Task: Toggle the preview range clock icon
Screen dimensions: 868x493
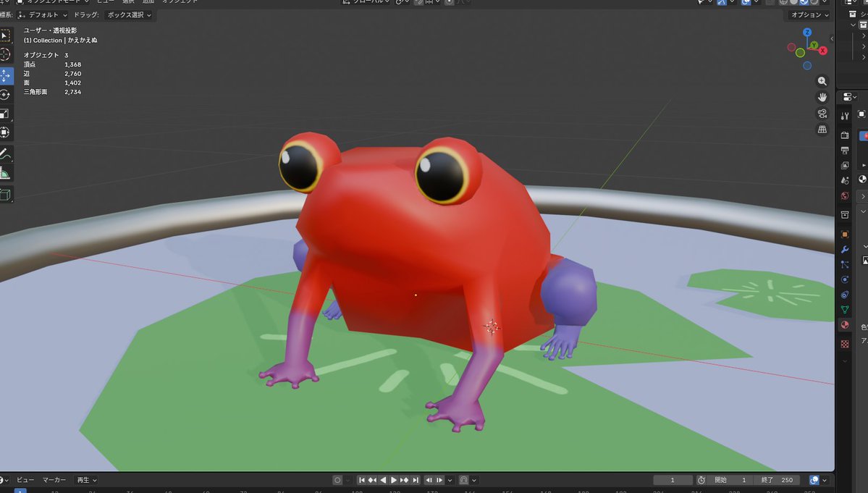Action: [701, 480]
